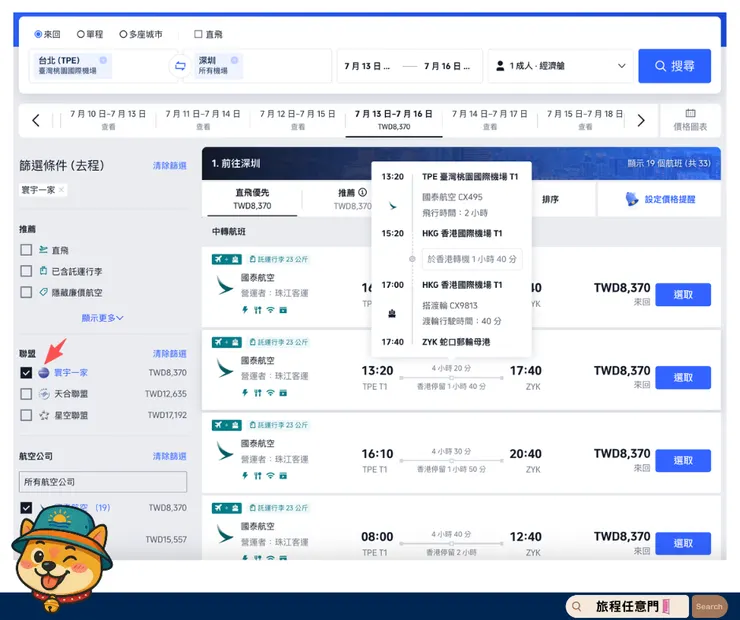
Task: Select 單程 one-way radio
Action: [x=81, y=34]
